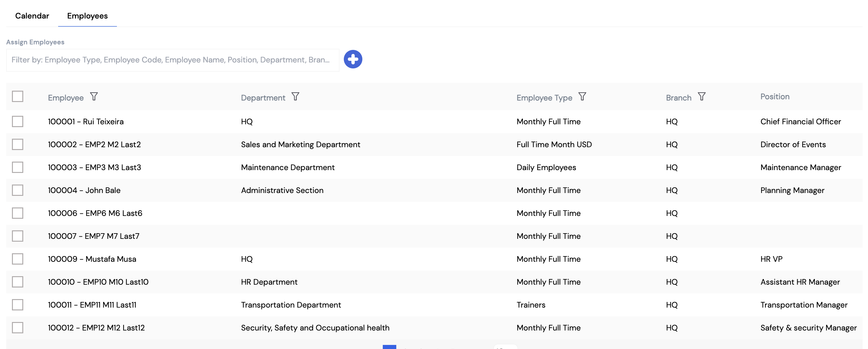Viewport: 868px width, 349px height.
Task: Click 'Planning Manager' position cell
Action: click(792, 190)
